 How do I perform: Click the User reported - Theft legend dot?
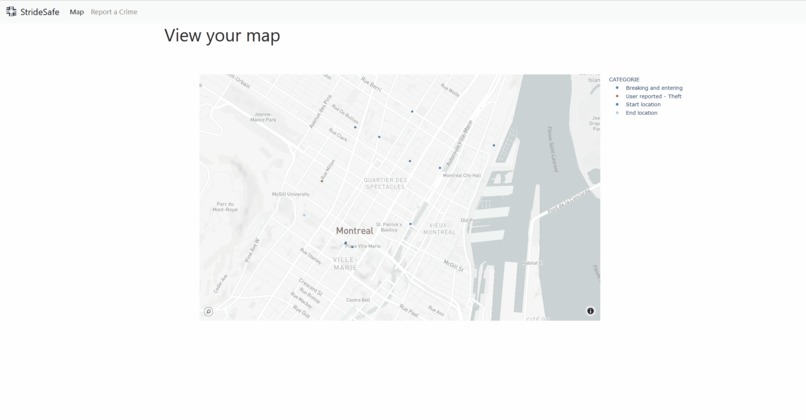pyautogui.click(x=617, y=96)
